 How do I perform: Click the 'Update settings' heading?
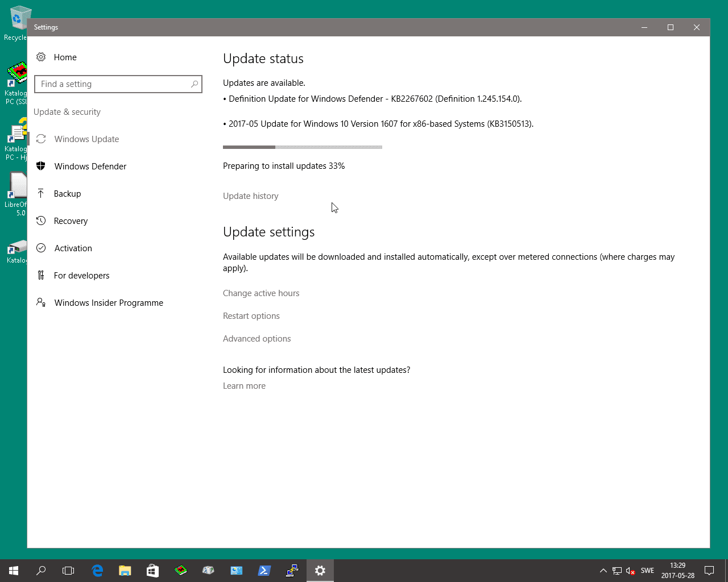coord(268,232)
